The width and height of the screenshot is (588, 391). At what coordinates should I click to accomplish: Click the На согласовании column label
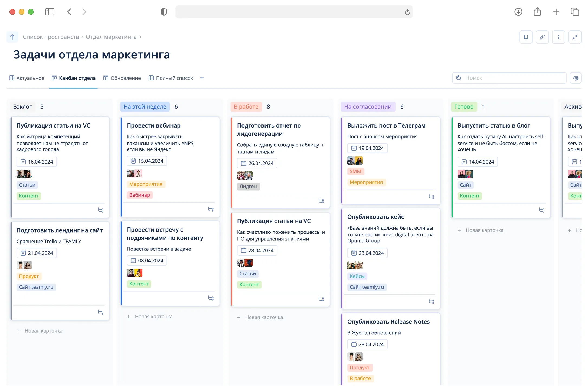click(x=368, y=107)
